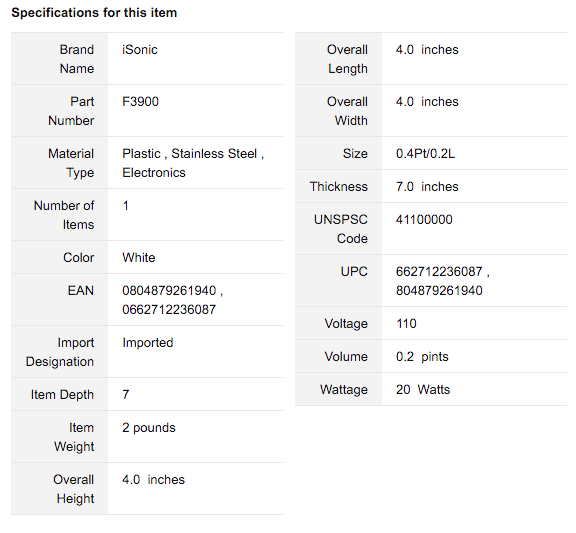Click the White color value
This screenshot has height=533, width=576.
click(138, 258)
